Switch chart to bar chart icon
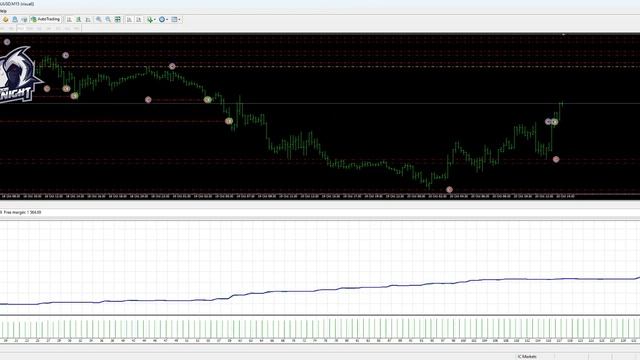 tap(69, 19)
